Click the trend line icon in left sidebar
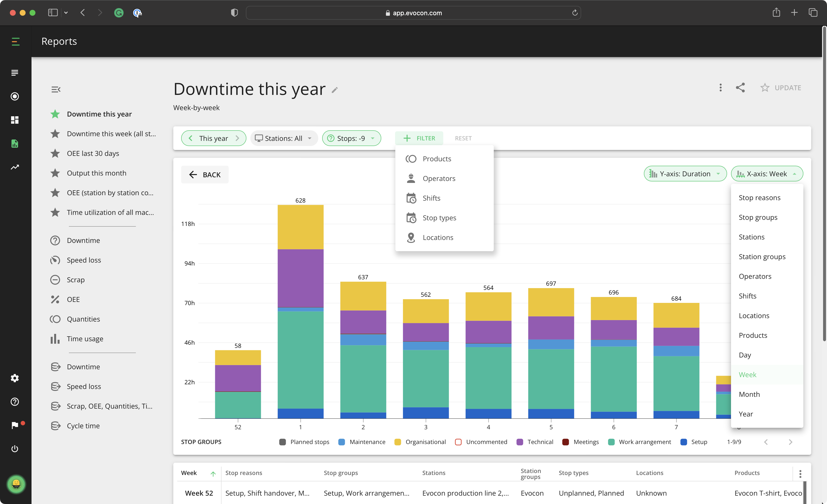The width and height of the screenshot is (827, 504). [x=15, y=167]
